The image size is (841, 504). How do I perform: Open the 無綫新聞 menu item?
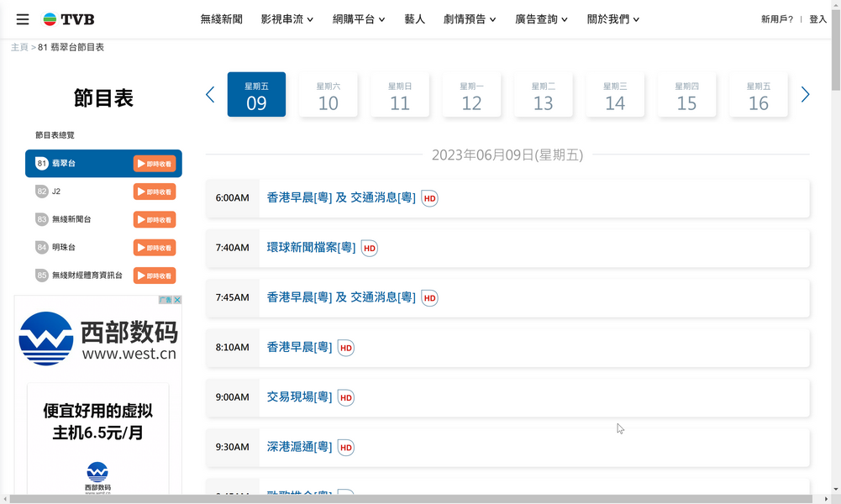point(222,19)
